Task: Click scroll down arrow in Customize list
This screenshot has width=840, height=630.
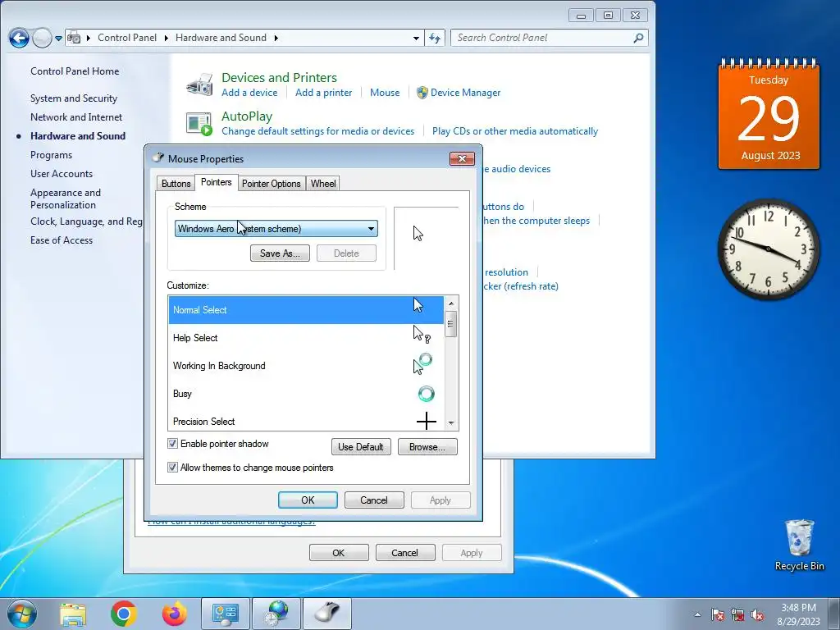Action: pos(451,423)
